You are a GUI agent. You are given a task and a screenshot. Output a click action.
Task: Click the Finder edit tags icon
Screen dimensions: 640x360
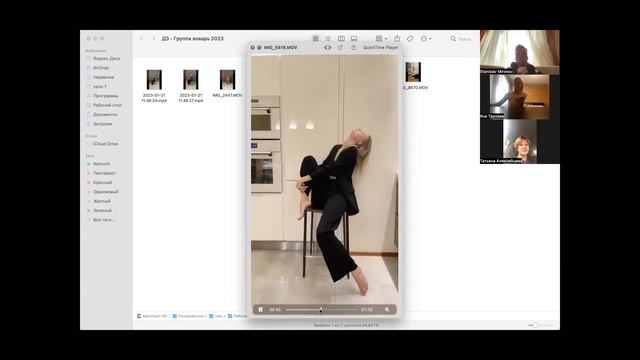(x=410, y=38)
